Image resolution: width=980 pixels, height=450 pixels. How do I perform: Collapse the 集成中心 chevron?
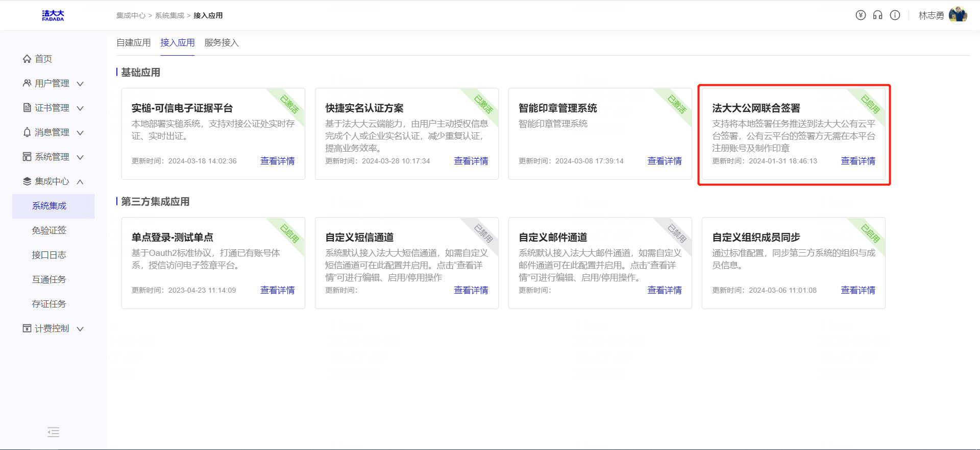coord(80,182)
